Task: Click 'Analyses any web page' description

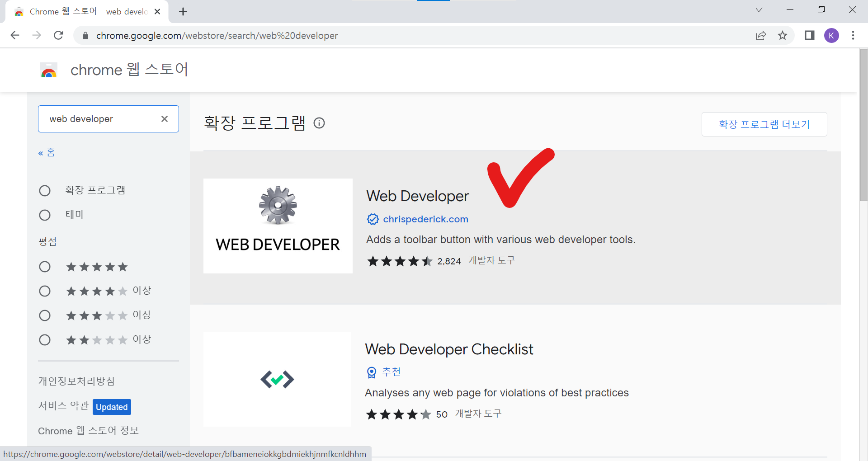Action: point(497,393)
